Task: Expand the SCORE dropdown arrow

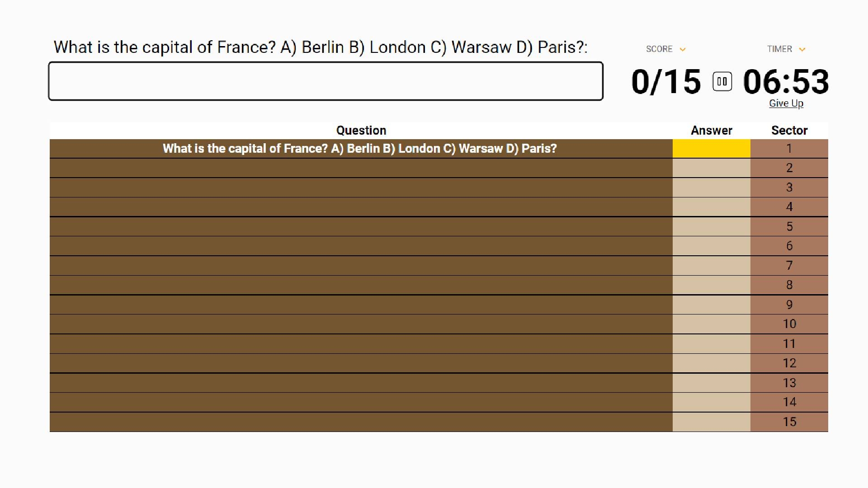Action: [683, 49]
